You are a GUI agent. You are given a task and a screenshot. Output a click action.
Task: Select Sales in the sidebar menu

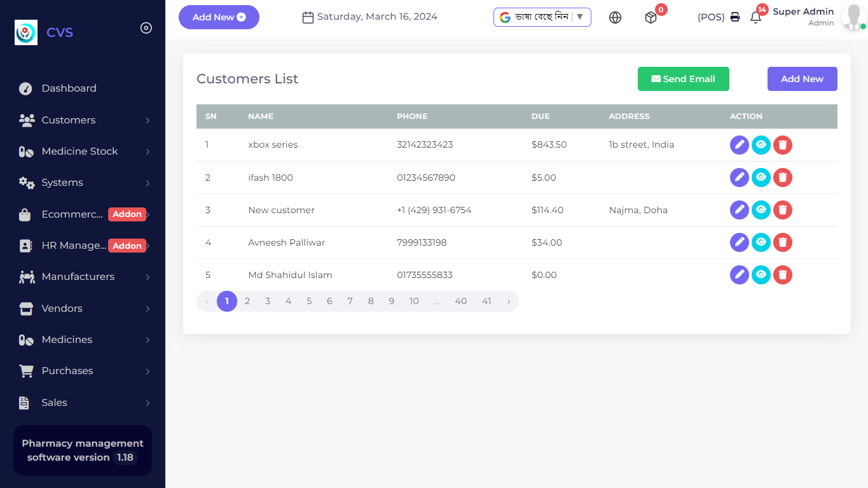click(x=55, y=403)
